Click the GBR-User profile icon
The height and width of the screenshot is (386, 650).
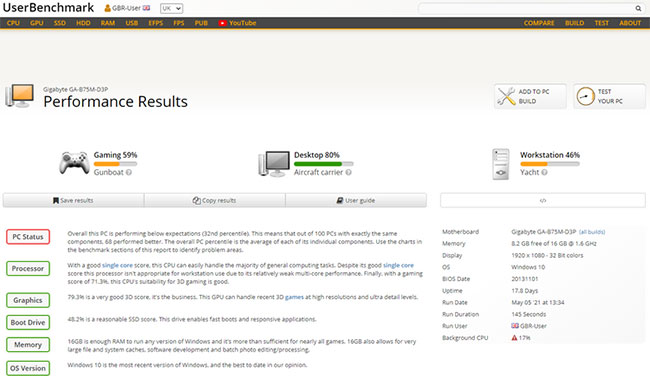[x=107, y=8]
